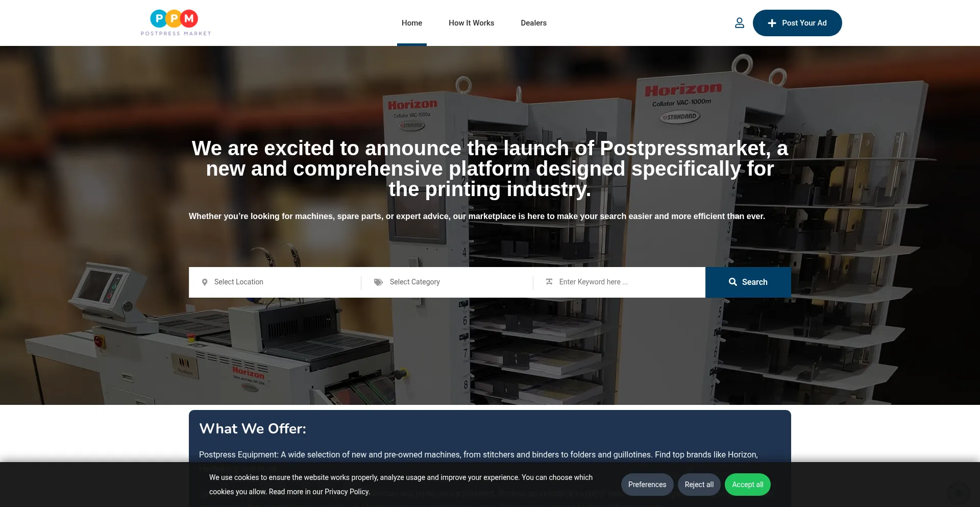Go to the Home menu item

pos(412,23)
